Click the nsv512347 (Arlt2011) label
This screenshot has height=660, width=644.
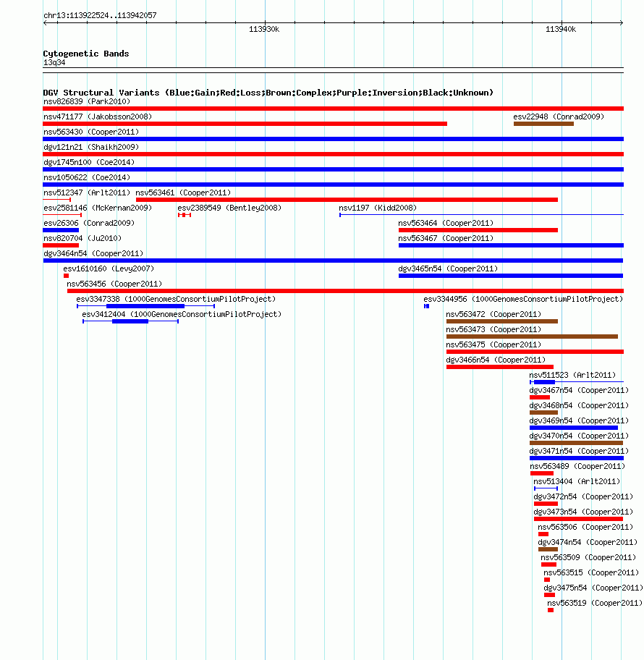87,192
